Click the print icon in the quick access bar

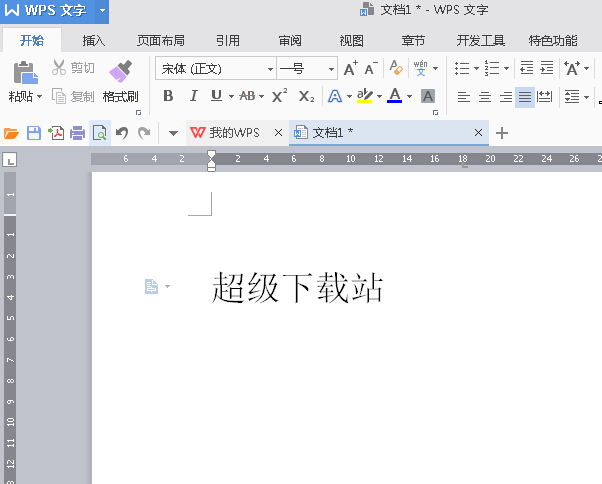click(77, 133)
